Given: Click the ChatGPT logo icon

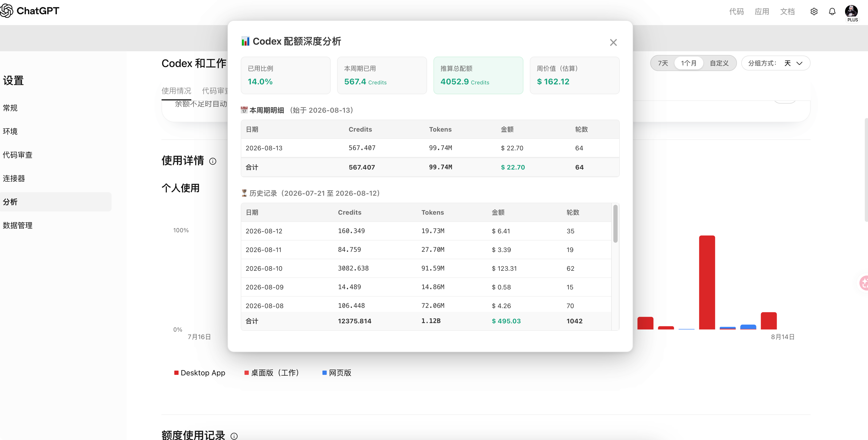Looking at the screenshot, I should (x=7, y=11).
